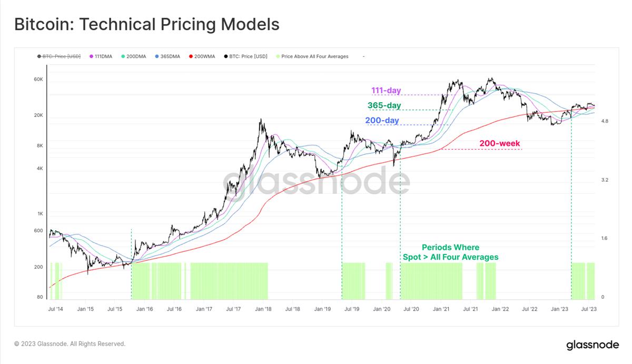Click the Jul '23 x-axis tick label
632x364 pixels.
point(588,309)
